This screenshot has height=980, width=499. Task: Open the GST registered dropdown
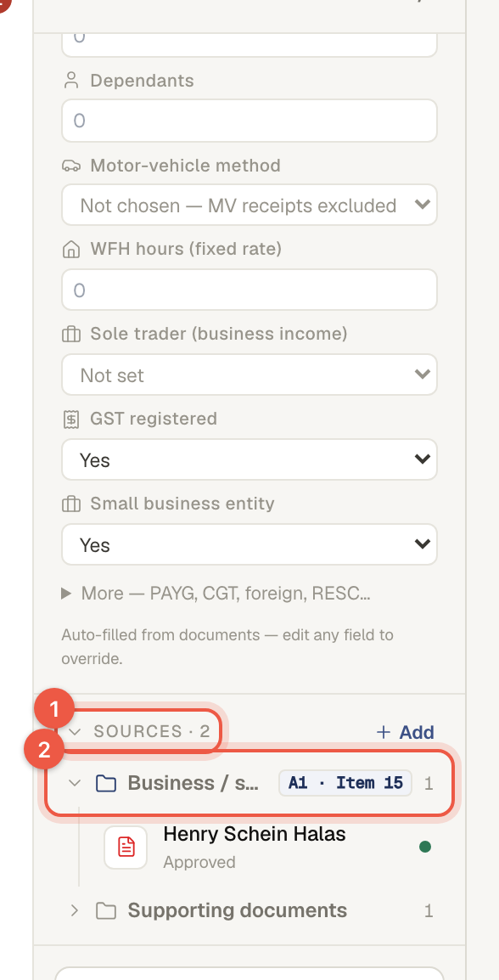249,460
